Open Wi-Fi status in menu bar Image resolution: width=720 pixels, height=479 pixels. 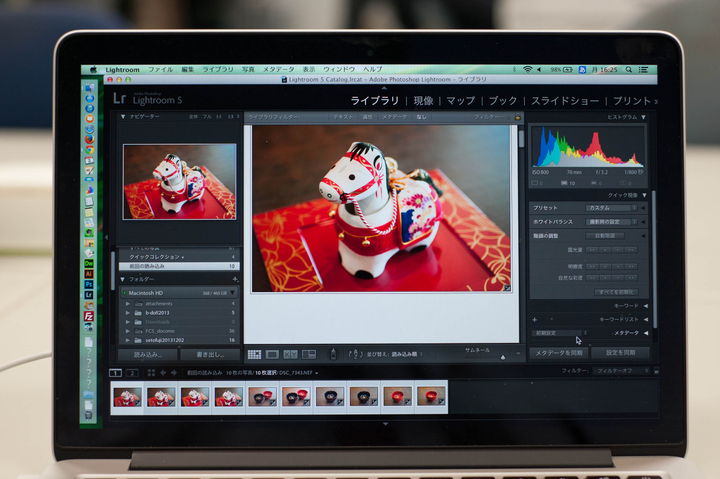pos(527,69)
